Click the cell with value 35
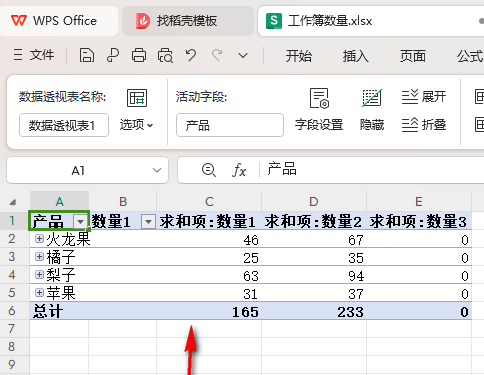This screenshot has height=375, width=484. [314, 257]
